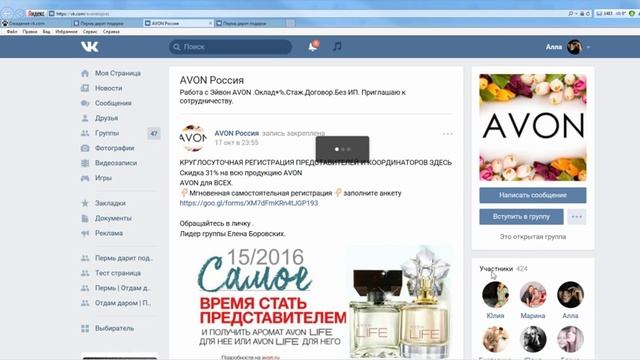Click icon beside Пермь дарит под.. shortcut
This screenshot has width=640, height=360.
85,258
